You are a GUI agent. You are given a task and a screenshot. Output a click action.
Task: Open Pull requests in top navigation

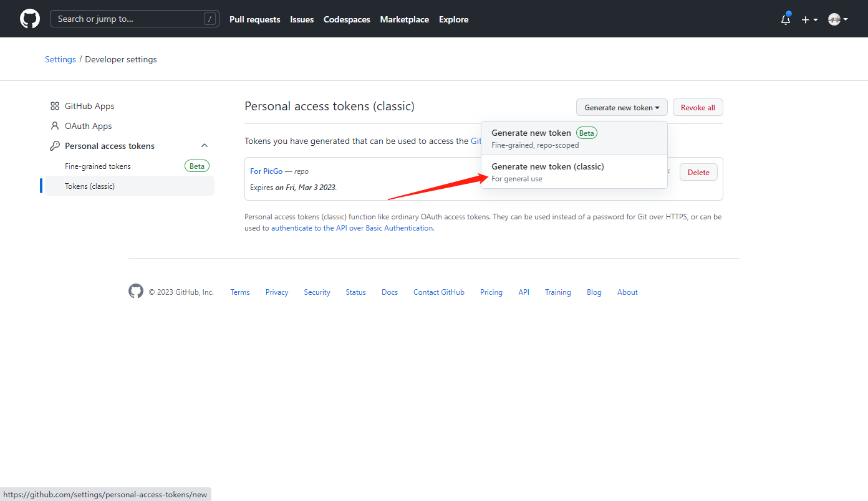pos(254,19)
